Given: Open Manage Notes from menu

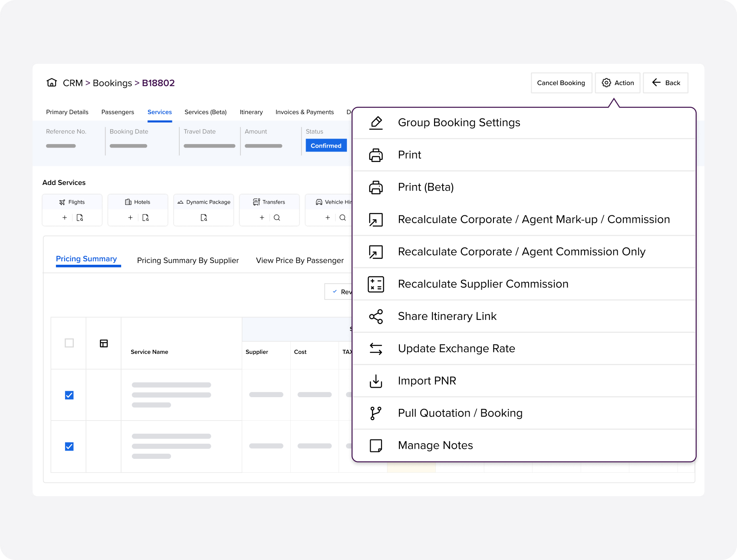Looking at the screenshot, I should pyautogui.click(x=524, y=445).
